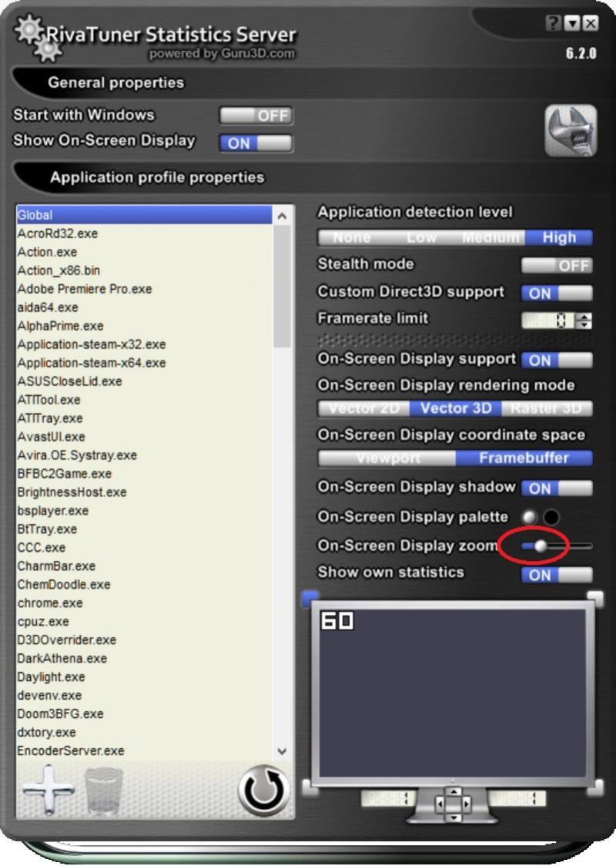Adjust On-Screen Display zoom slider
The width and height of the screenshot is (616, 866).
tap(541, 546)
